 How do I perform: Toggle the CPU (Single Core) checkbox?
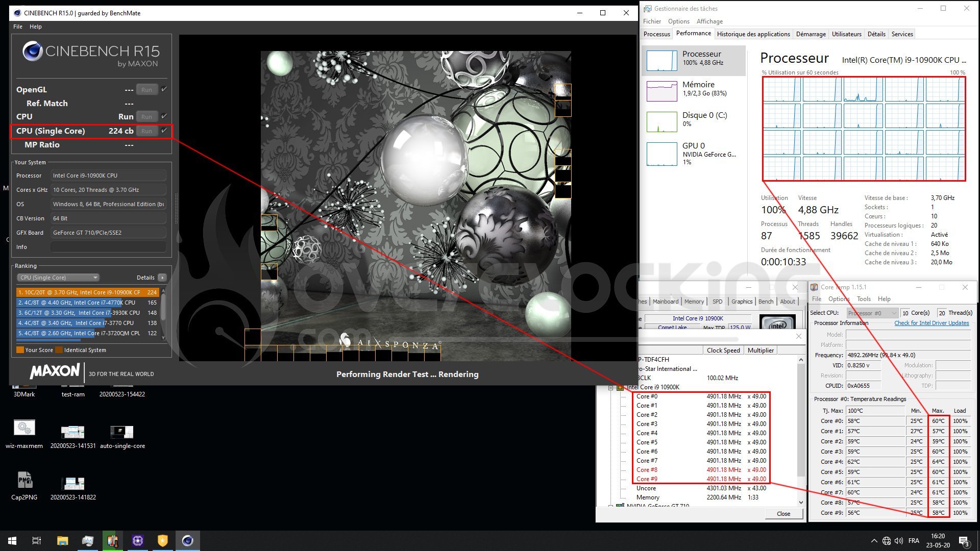pyautogui.click(x=164, y=131)
